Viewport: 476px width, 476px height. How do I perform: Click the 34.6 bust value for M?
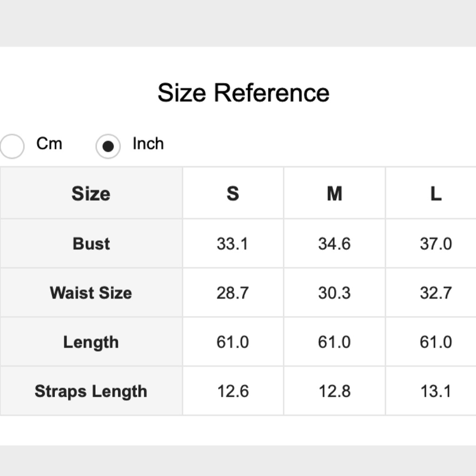(x=334, y=244)
